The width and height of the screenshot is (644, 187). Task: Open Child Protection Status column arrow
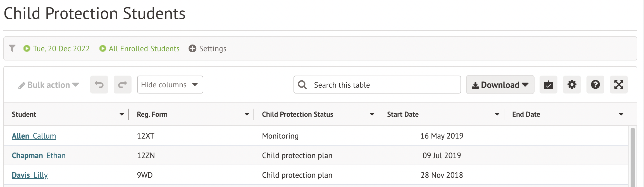click(372, 114)
